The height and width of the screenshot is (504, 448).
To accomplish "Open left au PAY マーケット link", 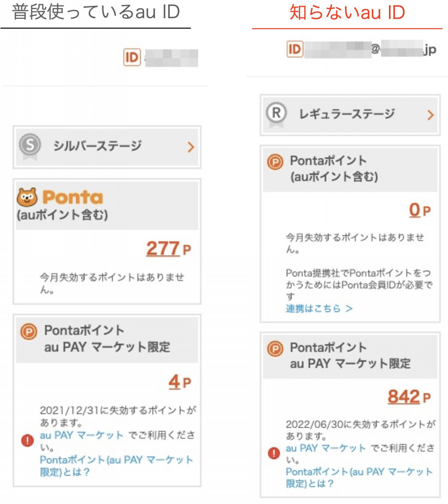I will click(x=81, y=435).
